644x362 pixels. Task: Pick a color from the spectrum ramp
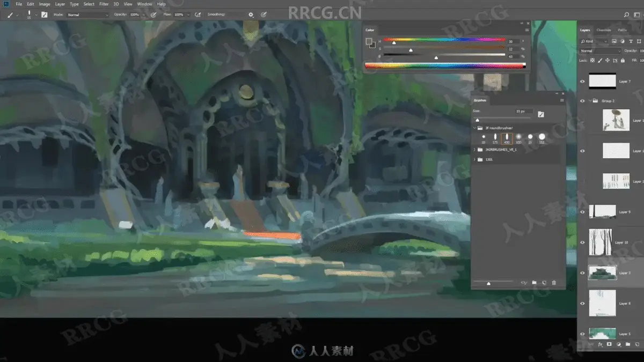pyautogui.click(x=445, y=65)
